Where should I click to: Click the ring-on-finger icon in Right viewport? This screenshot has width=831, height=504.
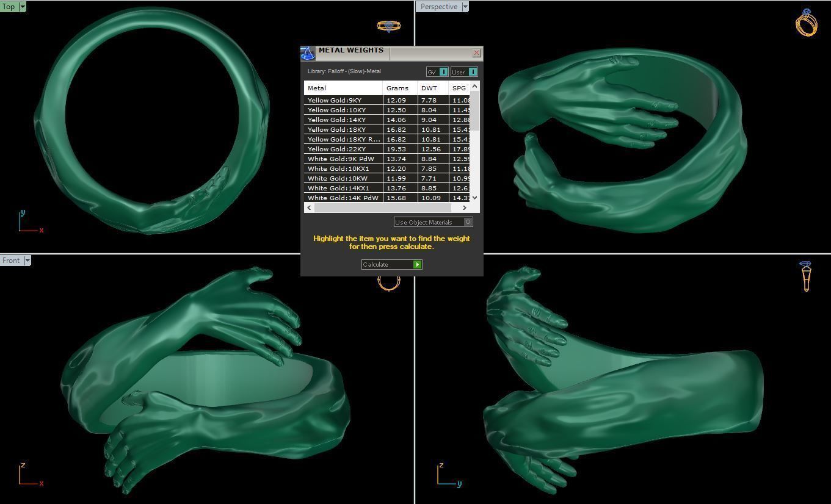[x=806, y=276]
